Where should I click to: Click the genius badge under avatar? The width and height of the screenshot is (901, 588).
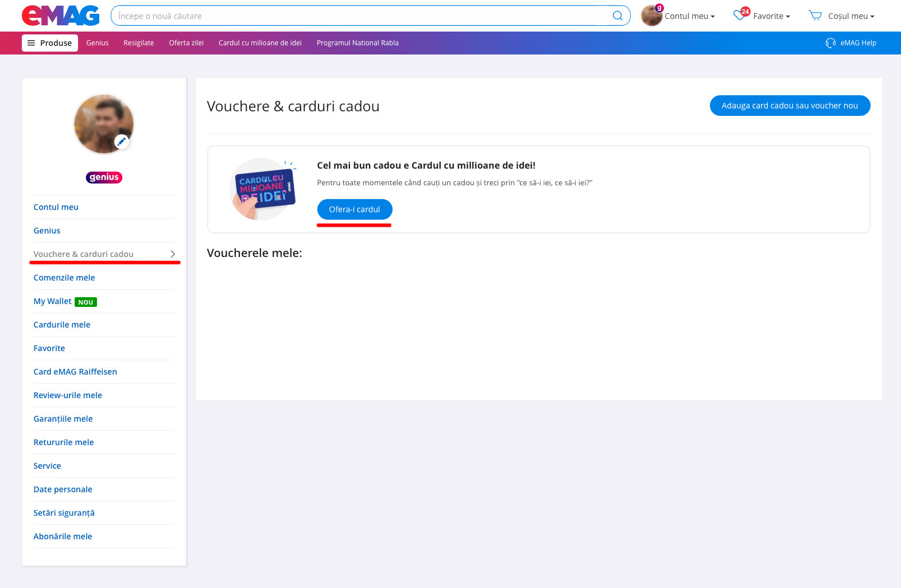[104, 177]
